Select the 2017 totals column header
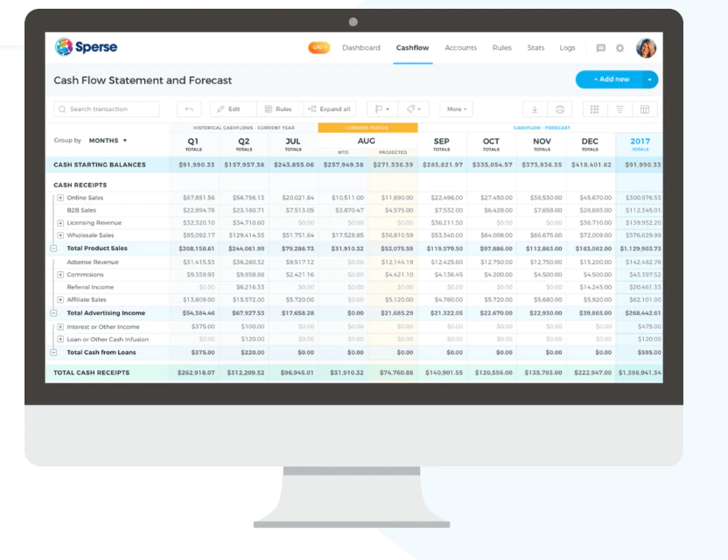This screenshot has width=728, height=560. [x=640, y=144]
